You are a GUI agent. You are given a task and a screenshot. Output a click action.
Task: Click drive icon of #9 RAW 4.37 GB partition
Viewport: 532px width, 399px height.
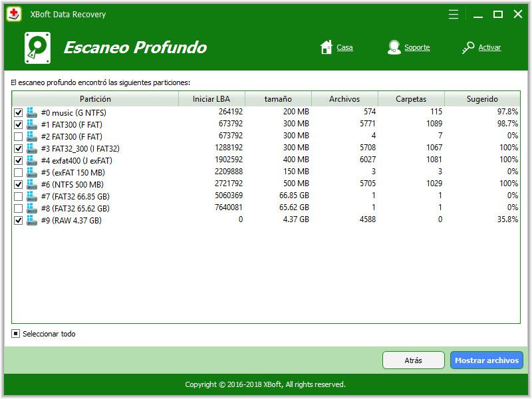pos(31,220)
